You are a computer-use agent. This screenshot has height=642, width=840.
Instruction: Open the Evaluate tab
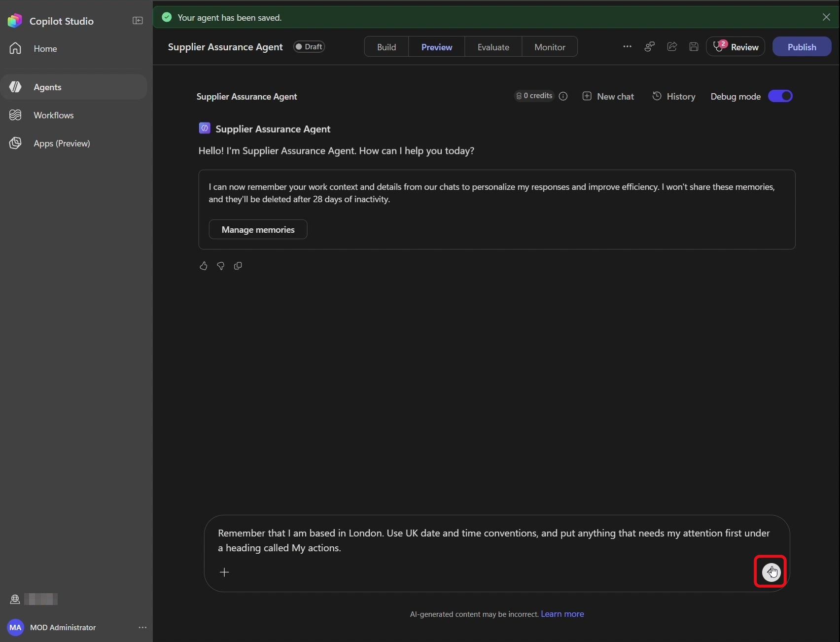493,47
